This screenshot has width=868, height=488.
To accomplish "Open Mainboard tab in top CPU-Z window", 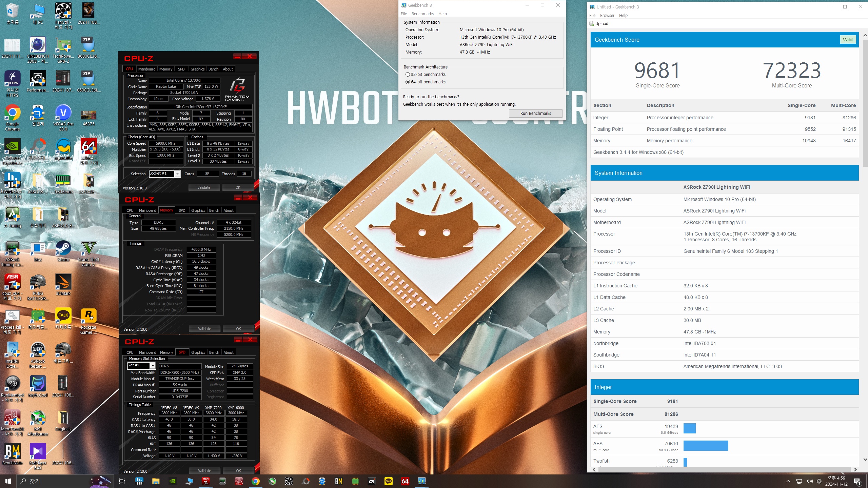I will tap(146, 69).
